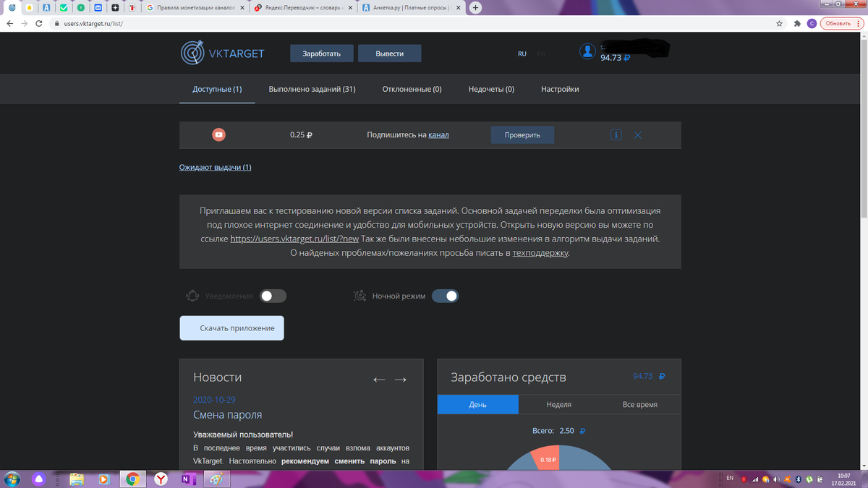
Task: Switch to Анкетка.ру browser tab
Action: [410, 8]
